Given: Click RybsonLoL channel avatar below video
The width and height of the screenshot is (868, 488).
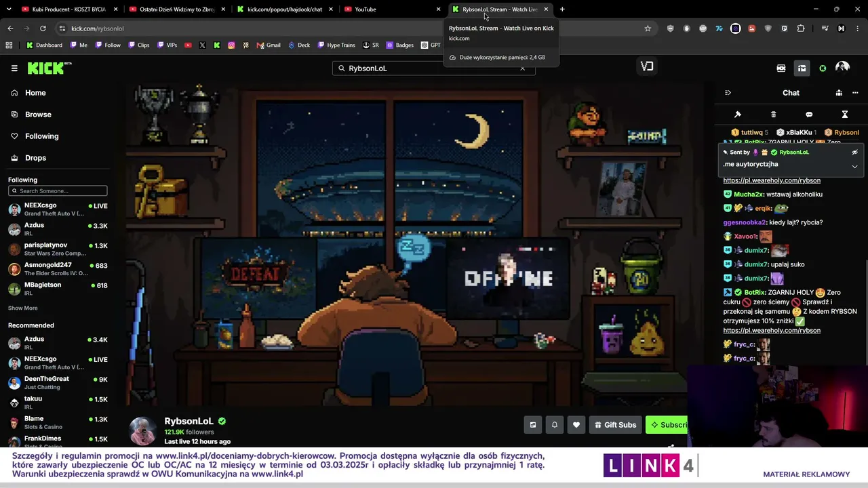Looking at the screenshot, I should point(143,431).
